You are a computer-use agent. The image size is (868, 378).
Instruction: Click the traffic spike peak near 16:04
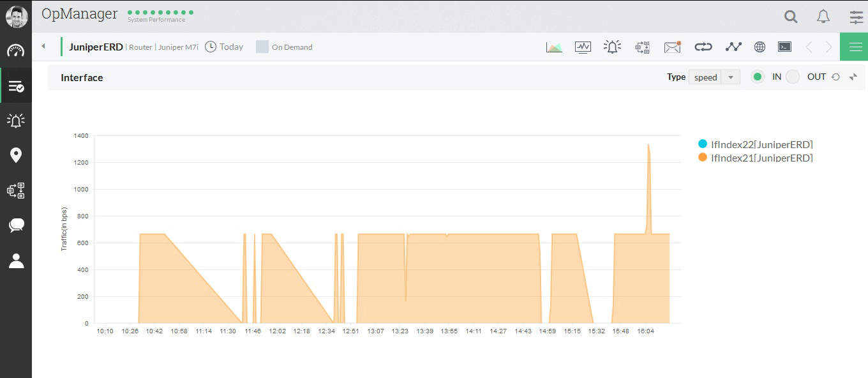click(x=648, y=145)
